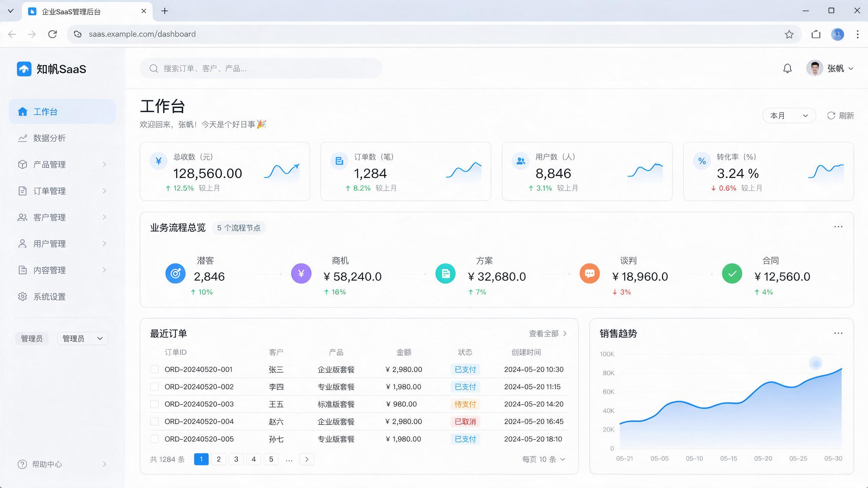Bookmark this page with the star icon

point(789,34)
